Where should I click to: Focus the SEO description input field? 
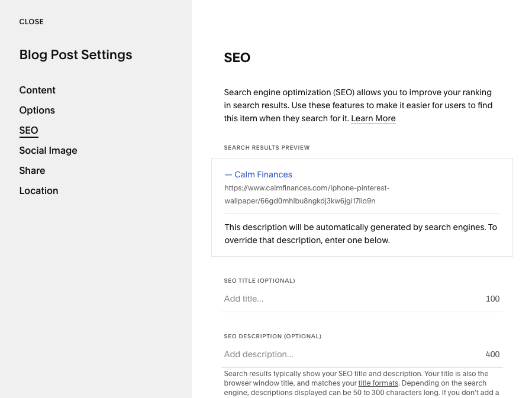coord(349,355)
